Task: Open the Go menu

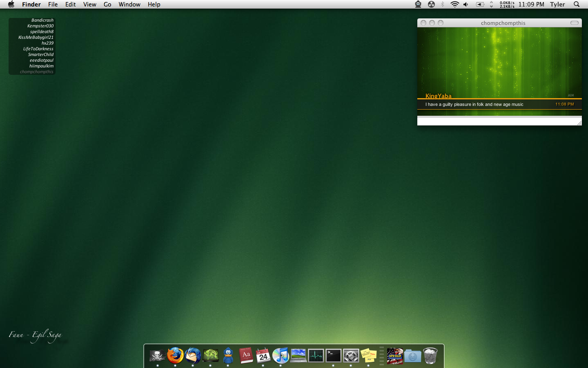Action: 107,4
